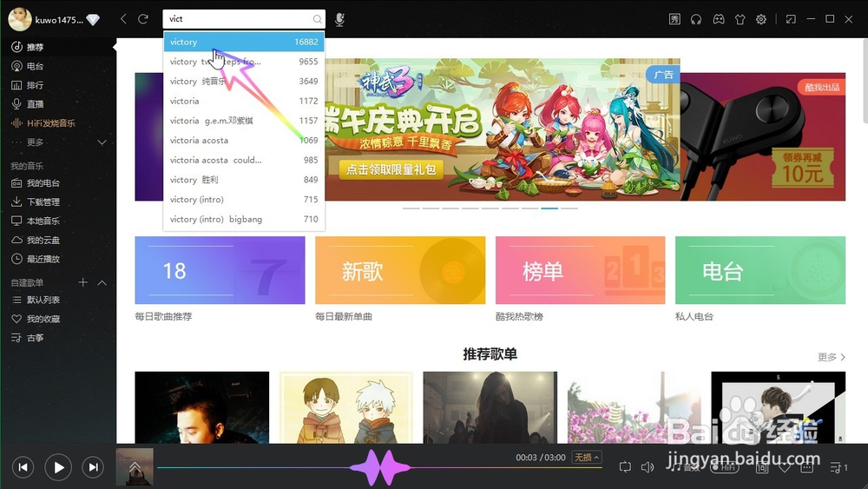The image size is (868, 489).
Task: Click the search magnifier icon
Action: pos(317,19)
